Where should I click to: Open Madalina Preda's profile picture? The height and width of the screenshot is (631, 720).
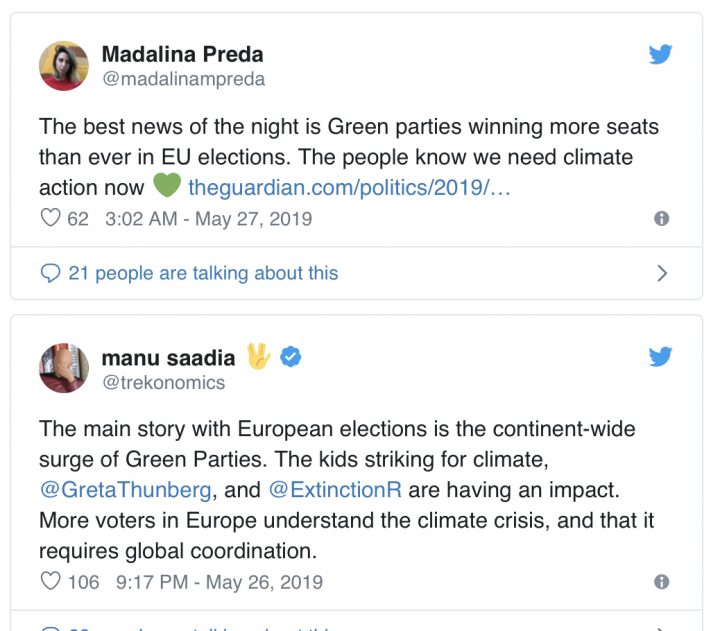(x=64, y=66)
